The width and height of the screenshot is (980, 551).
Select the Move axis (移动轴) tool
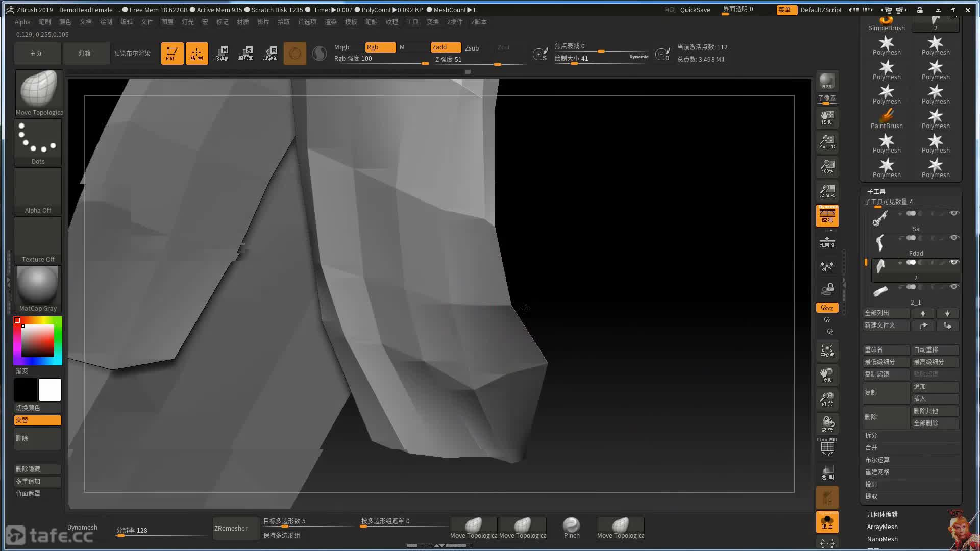pyautogui.click(x=222, y=53)
